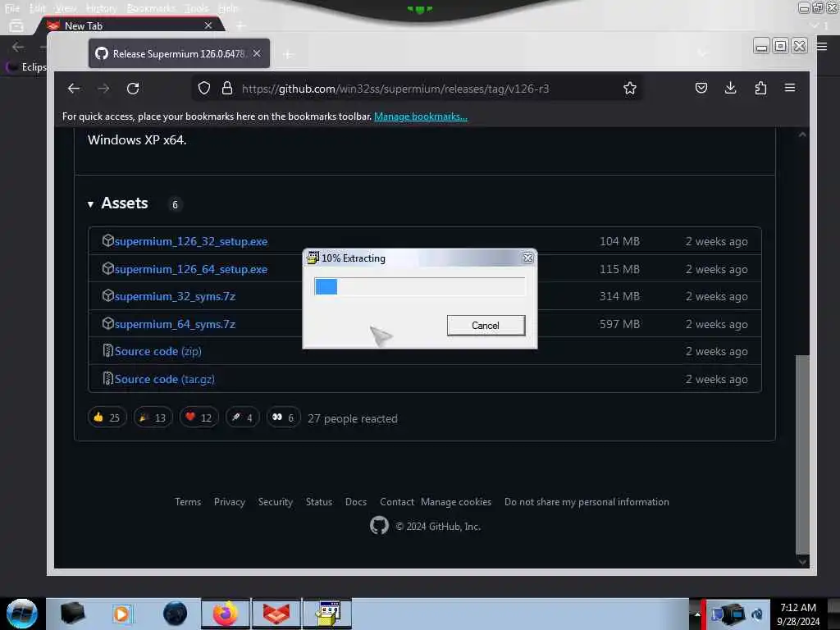Open the Contact footer link

coord(397,502)
